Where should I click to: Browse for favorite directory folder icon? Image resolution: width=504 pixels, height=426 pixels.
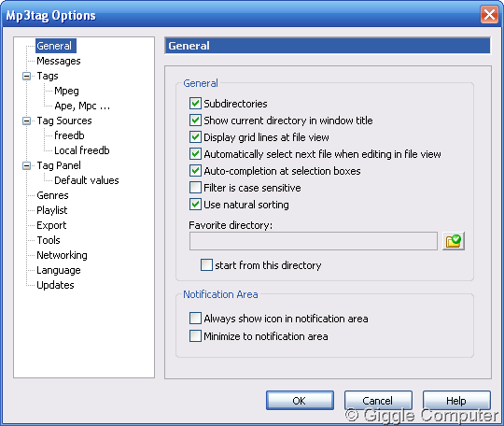point(454,241)
